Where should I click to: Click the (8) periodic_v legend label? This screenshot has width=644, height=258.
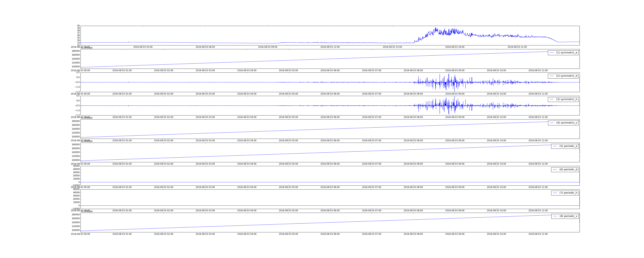(x=568, y=216)
